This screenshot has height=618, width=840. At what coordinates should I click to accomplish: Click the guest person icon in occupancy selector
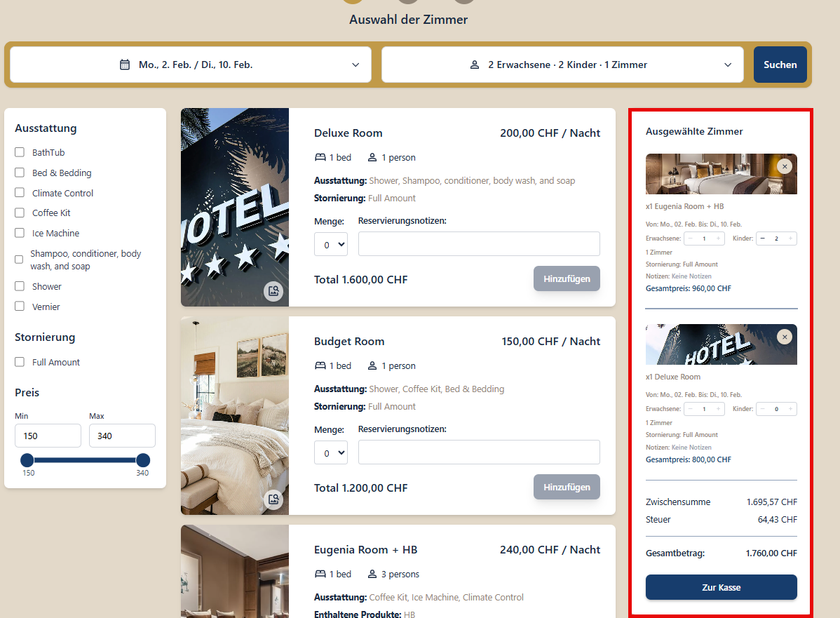coord(475,65)
